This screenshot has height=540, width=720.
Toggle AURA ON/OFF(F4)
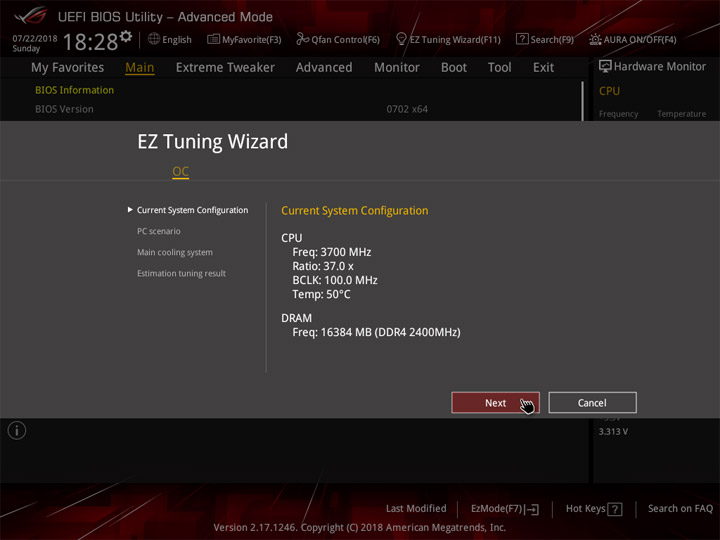640,39
